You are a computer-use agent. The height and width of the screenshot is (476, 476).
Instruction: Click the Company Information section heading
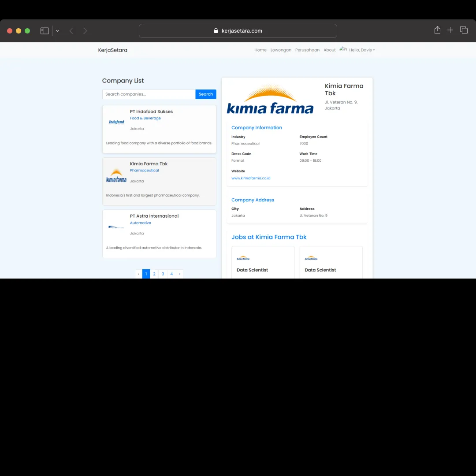pos(257,127)
